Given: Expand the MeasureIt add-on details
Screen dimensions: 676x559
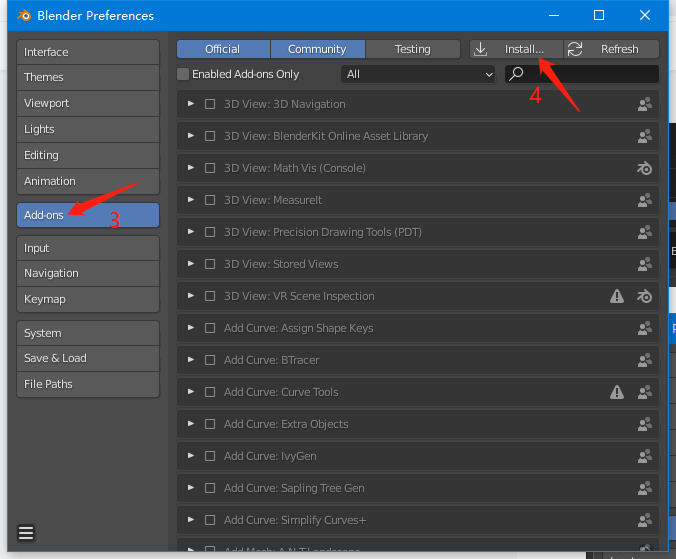Looking at the screenshot, I should 191,200.
